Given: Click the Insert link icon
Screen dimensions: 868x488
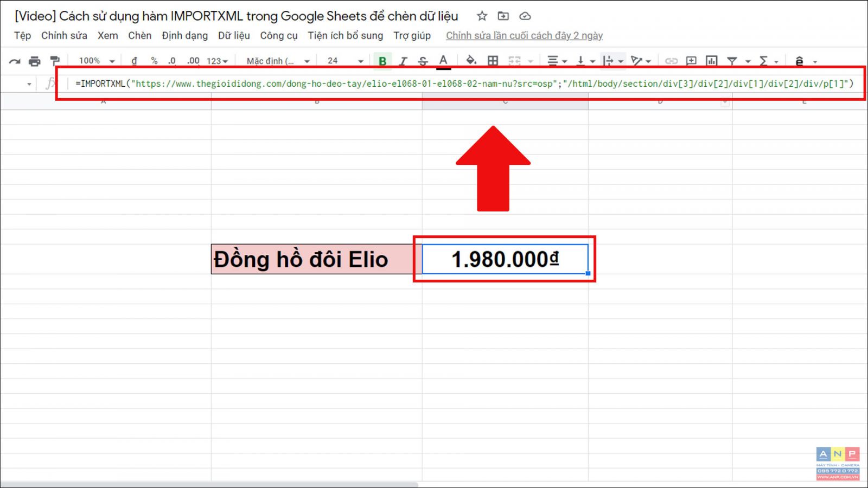Looking at the screenshot, I should [x=671, y=61].
